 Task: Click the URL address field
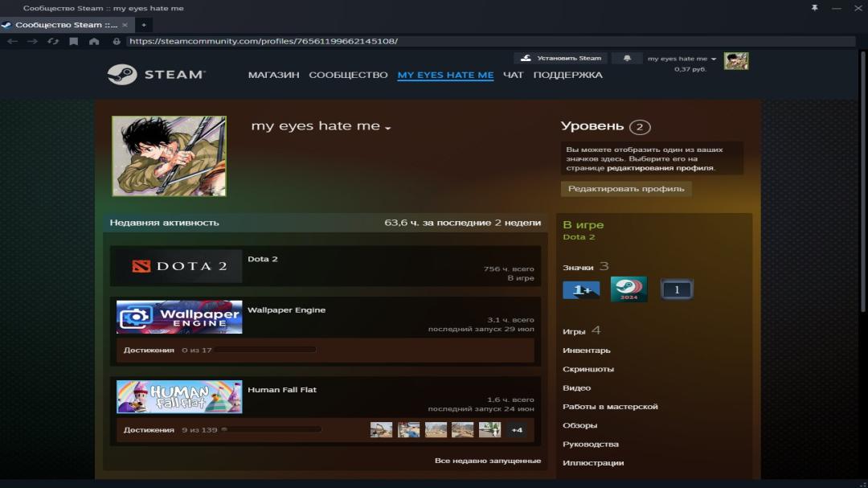coord(490,41)
